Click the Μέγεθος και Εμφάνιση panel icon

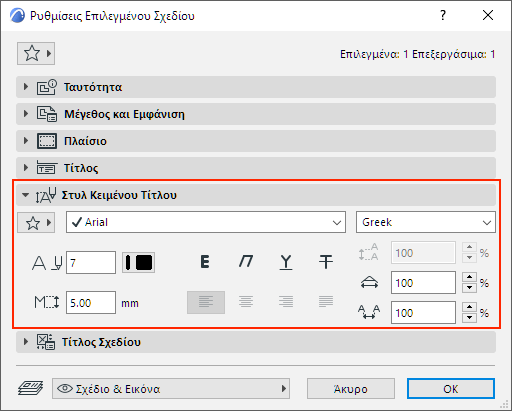point(47,114)
